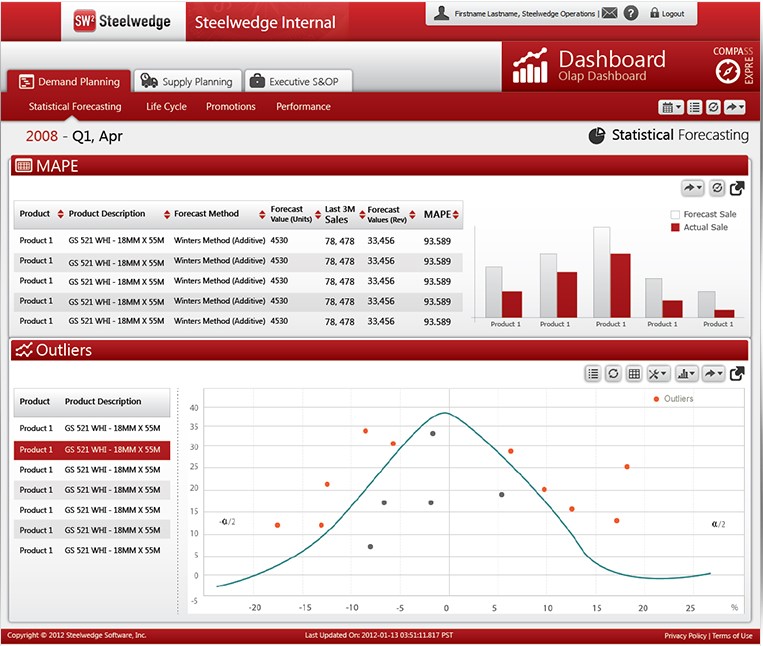Expand the Outliers chart type dropdown
Screen dimensions: 763x646
pos(686,373)
